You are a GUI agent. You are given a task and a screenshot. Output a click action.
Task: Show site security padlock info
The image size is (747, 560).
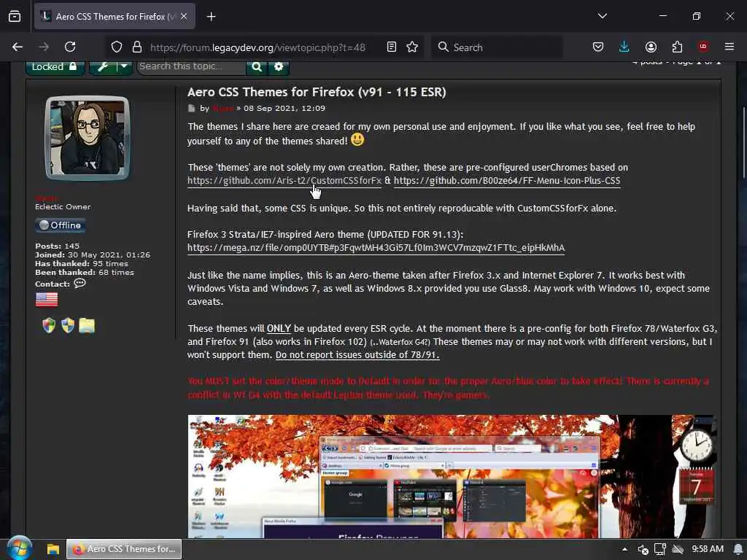pyautogui.click(x=137, y=47)
